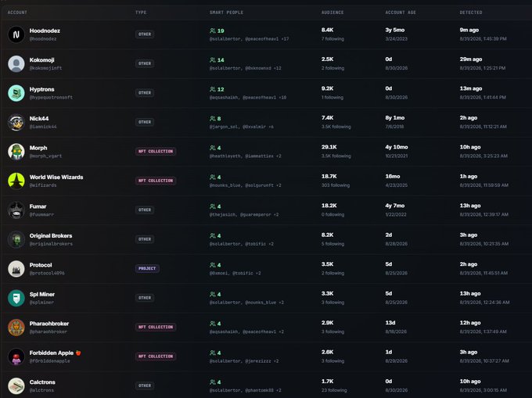Click World Wise Wizards avatar
The image size is (532, 398).
click(x=16, y=181)
